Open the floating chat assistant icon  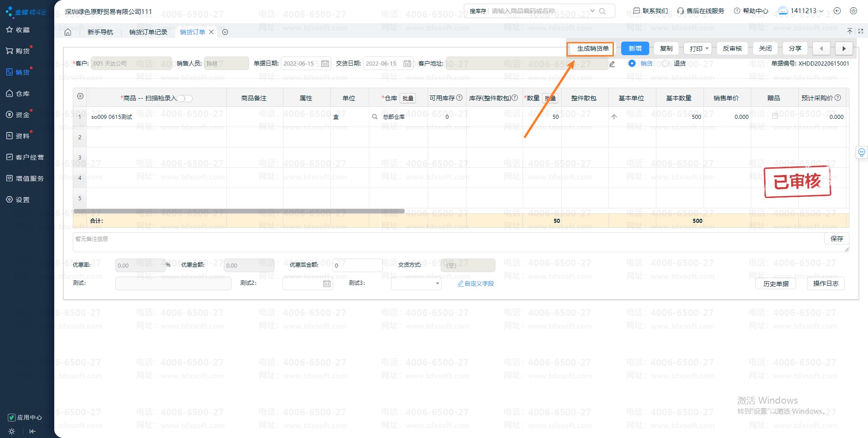click(x=862, y=152)
